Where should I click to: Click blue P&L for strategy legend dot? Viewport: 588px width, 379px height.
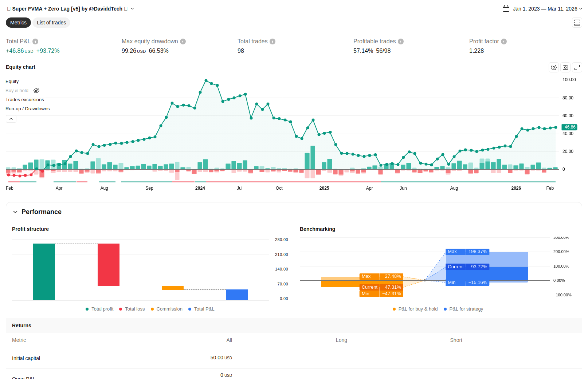pos(445,309)
